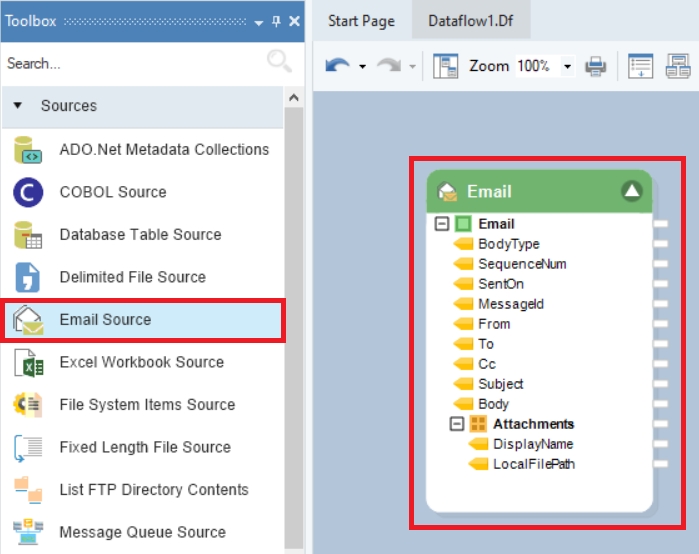The width and height of the screenshot is (699, 554).
Task: Click the ADO.Net Metadata Collections icon
Action: 28,150
